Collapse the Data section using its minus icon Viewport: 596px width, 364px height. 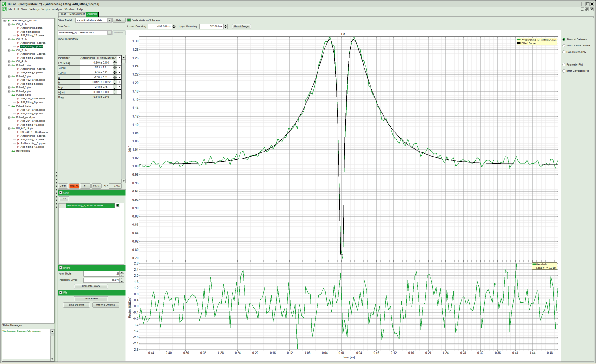[61, 192]
